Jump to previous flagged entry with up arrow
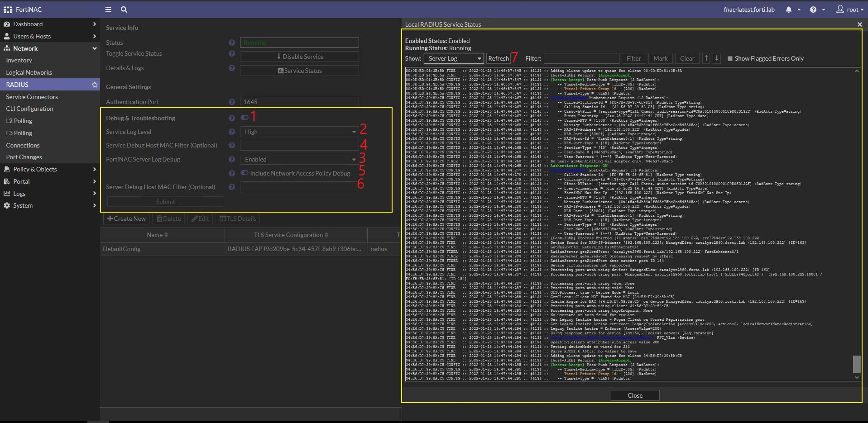 [706, 58]
